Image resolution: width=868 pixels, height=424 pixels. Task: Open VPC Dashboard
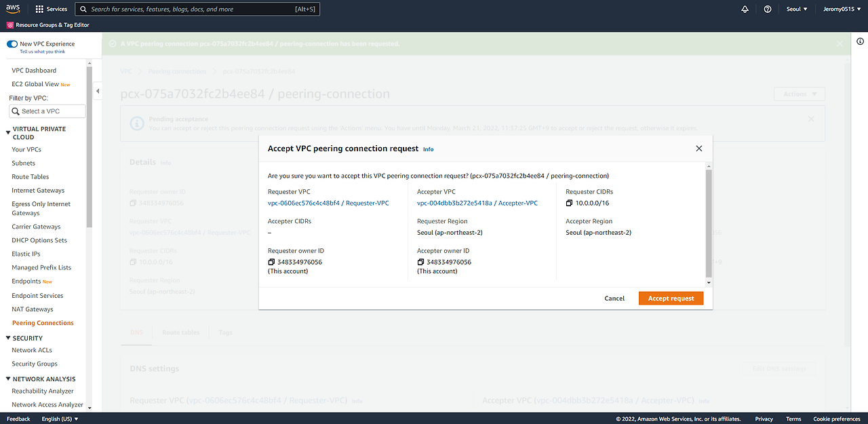pyautogui.click(x=34, y=71)
